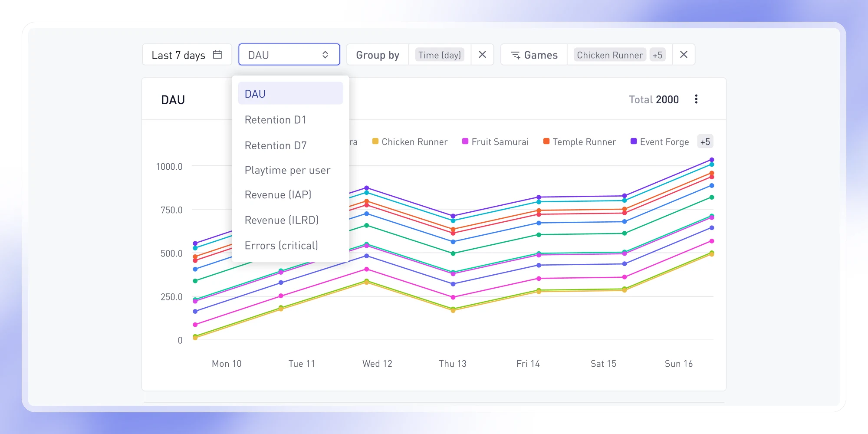Screen dimensions: 868x434
Task: Click the Sat 15 axis label
Action: tap(603, 364)
